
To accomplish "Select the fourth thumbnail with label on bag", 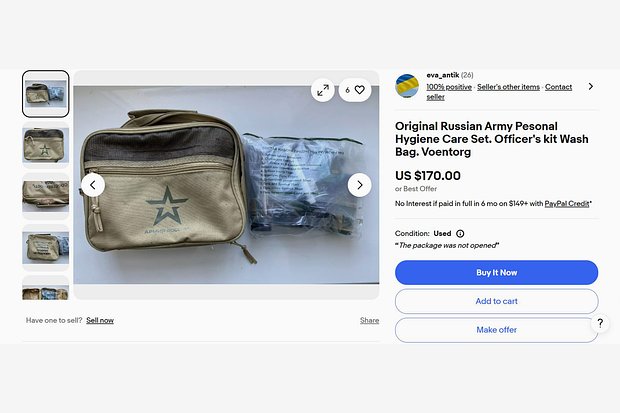I will click(45, 248).
